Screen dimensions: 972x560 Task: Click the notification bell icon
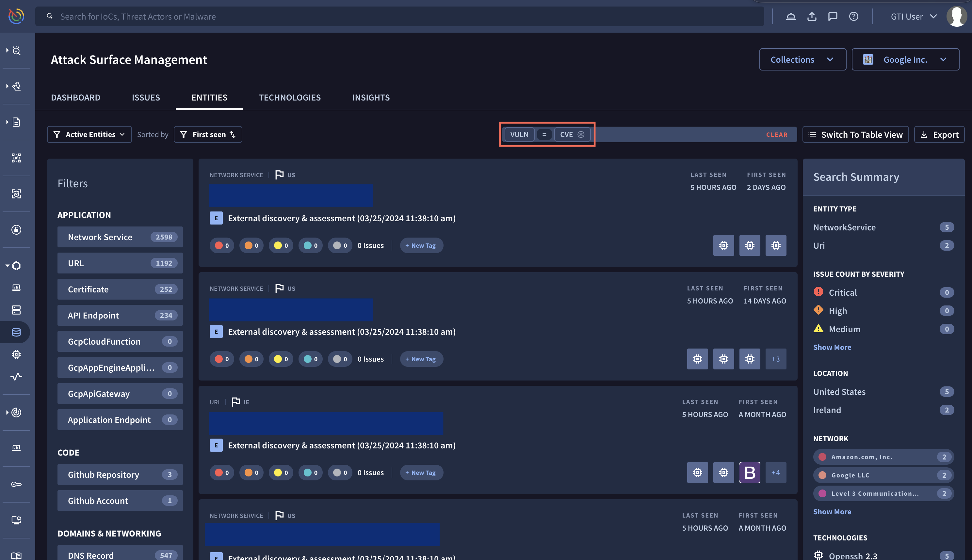coord(790,16)
